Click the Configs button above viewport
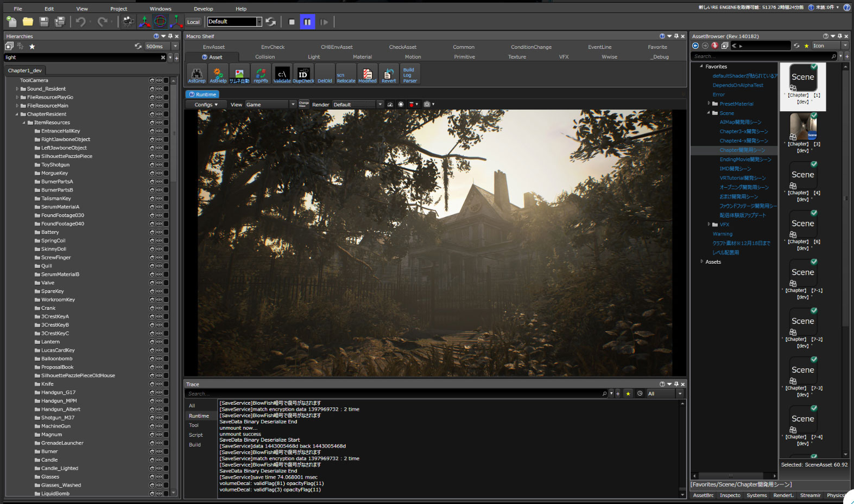Viewport: 854px width, 504px height. (206, 105)
